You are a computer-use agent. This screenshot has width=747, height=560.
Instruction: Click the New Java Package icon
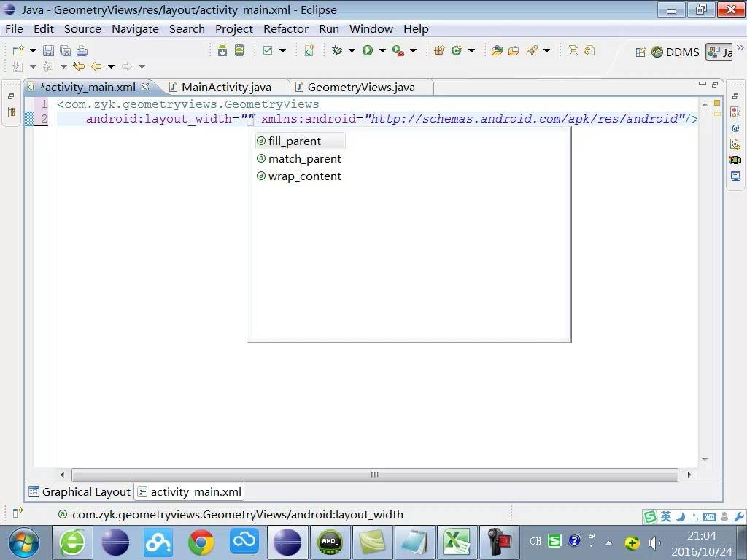[x=439, y=50]
